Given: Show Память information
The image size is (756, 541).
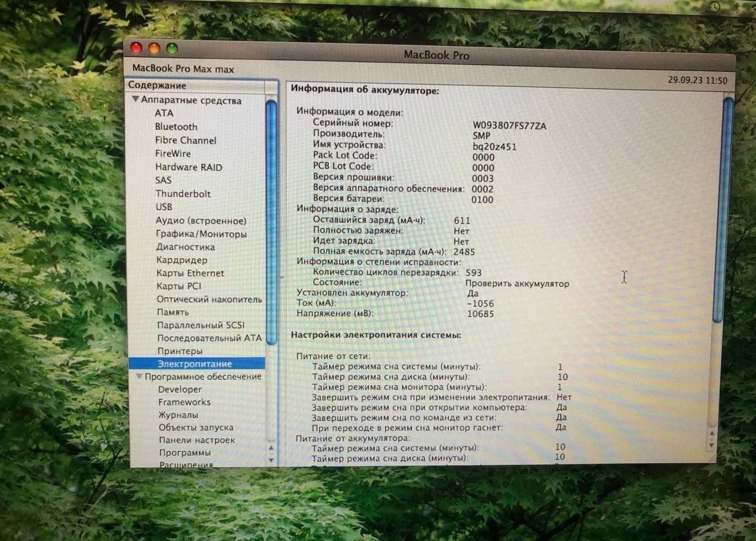Looking at the screenshot, I should click(x=173, y=312).
